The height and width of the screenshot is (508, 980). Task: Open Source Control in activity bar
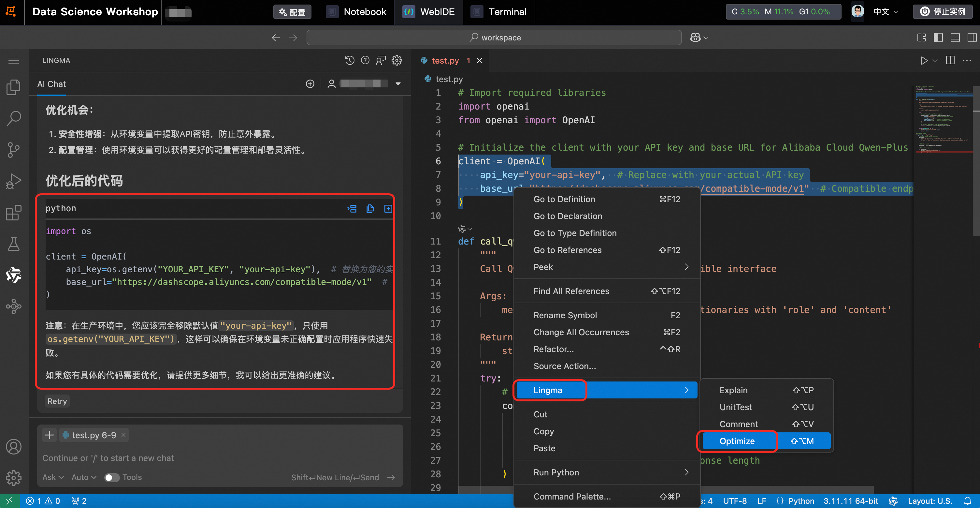[14, 150]
